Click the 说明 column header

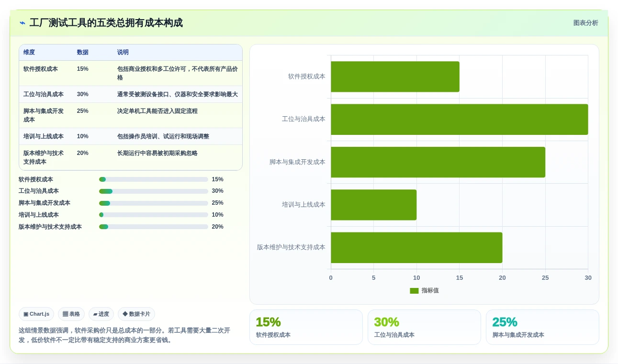point(123,53)
